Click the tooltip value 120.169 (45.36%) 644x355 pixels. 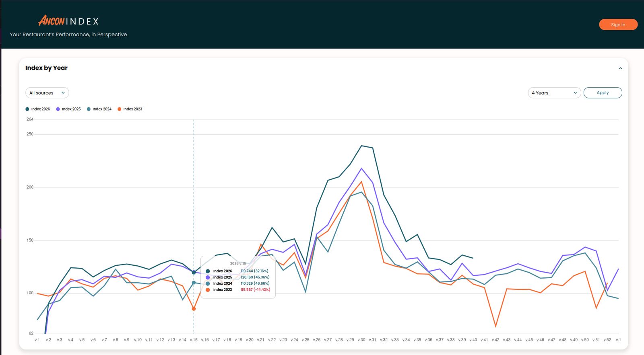255,277
